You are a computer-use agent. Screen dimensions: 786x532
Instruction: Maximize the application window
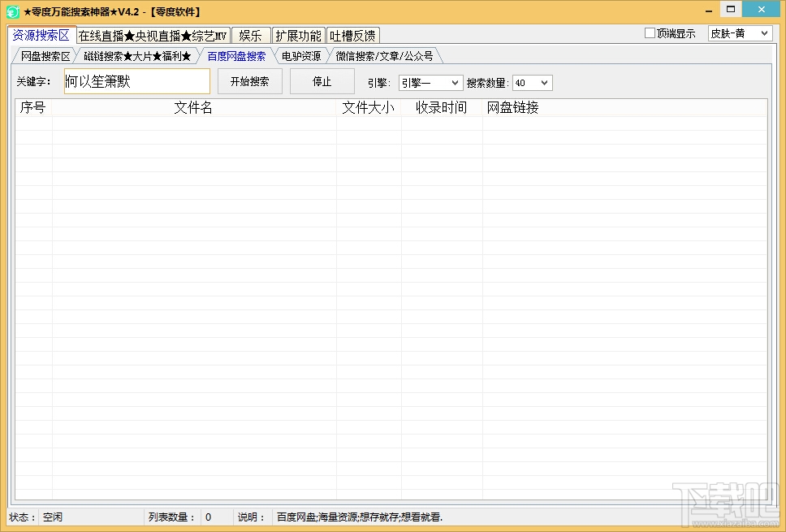click(x=731, y=10)
